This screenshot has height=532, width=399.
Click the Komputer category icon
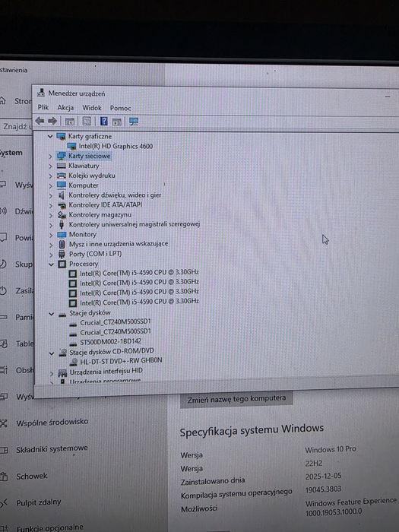[x=62, y=185]
